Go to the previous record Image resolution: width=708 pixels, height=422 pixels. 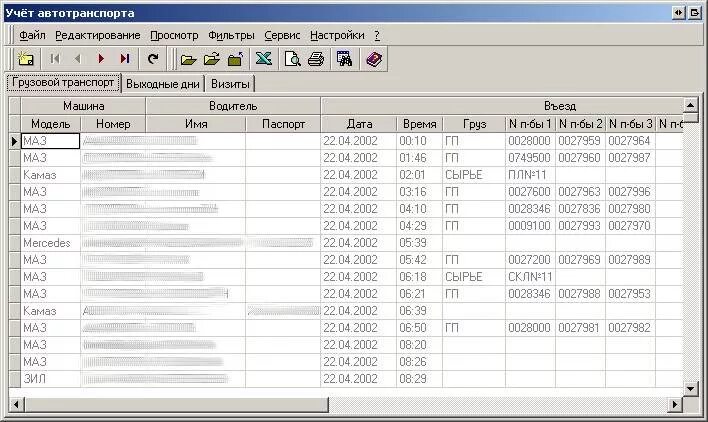pos(78,59)
